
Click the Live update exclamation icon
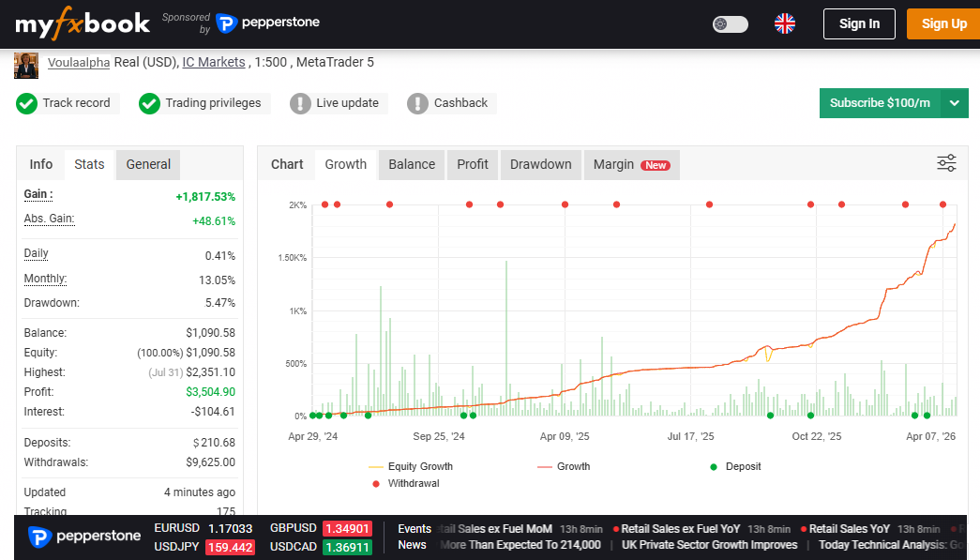click(300, 104)
